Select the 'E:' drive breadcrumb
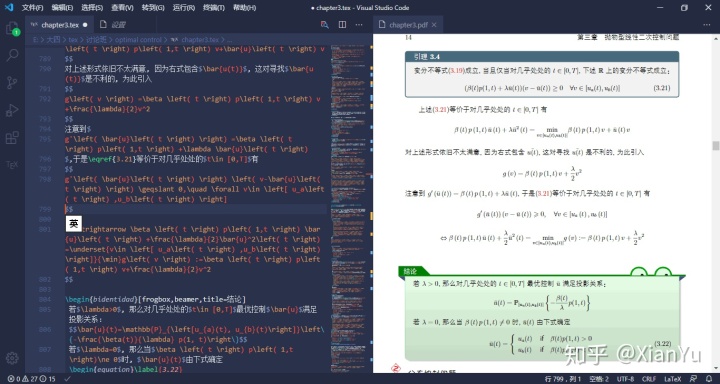This screenshot has width=720, height=384. pyautogui.click(x=35, y=40)
